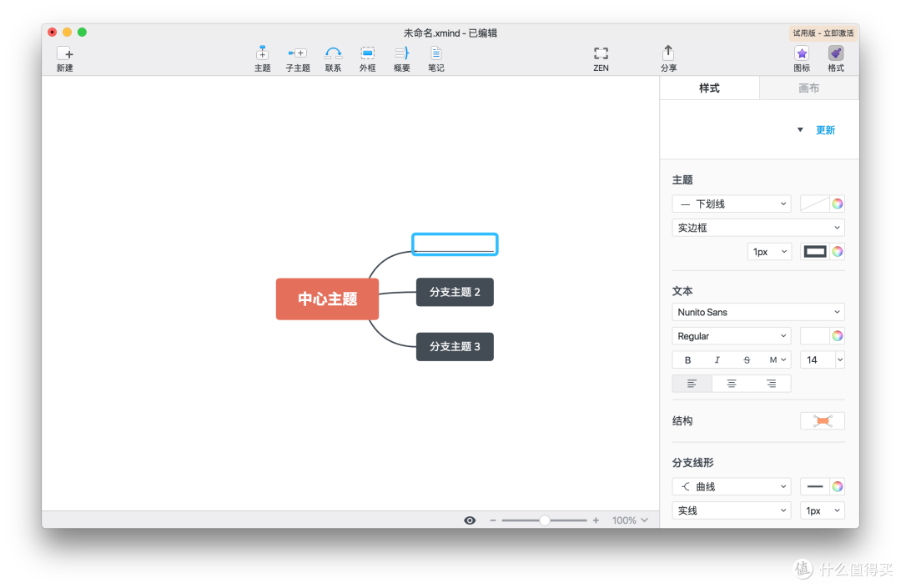Image resolution: width=901 pixels, height=588 pixels.
Task: Open topic fill color wheel beside 下划线
Action: click(x=838, y=204)
